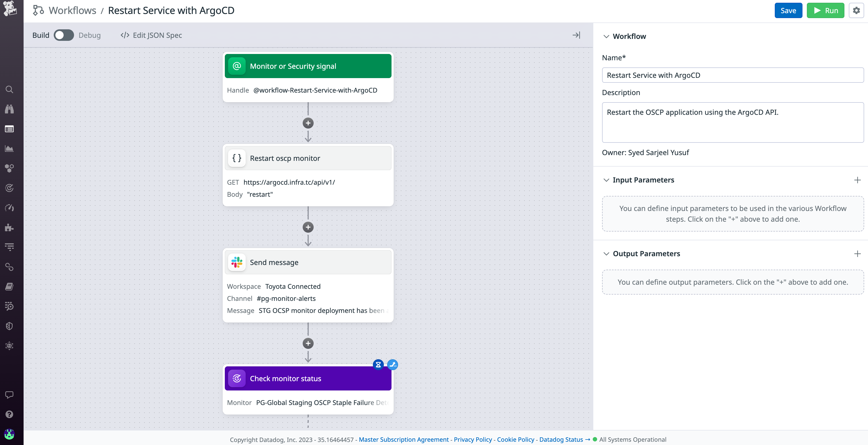Click the retry icon on Check monitor status step
Screen dimensions: 868x445
(392, 364)
